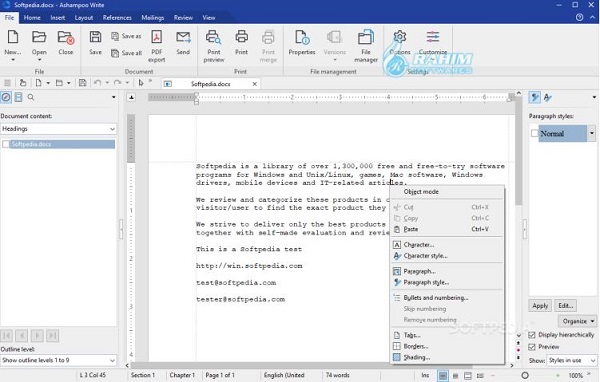Screen dimensions: 600x382
Task: Adjust the zoom slider in status bar
Action: coord(525,375)
